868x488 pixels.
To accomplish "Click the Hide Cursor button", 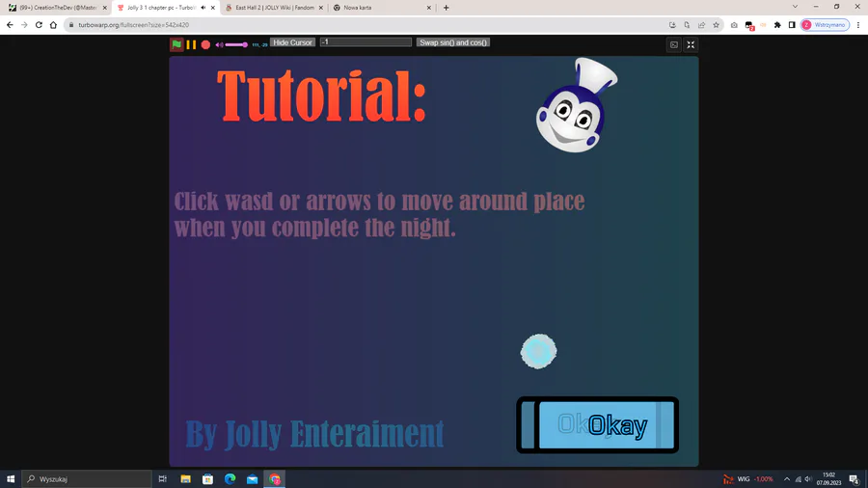I will click(x=292, y=42).
